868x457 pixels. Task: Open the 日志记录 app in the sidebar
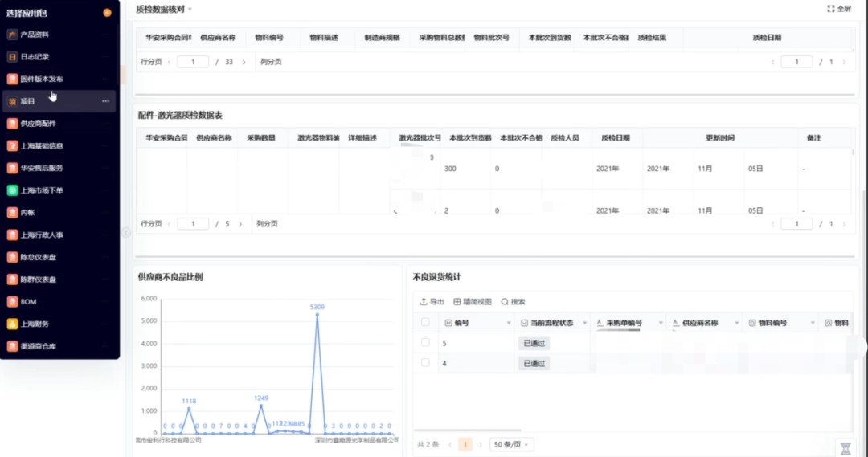[59, 56]
